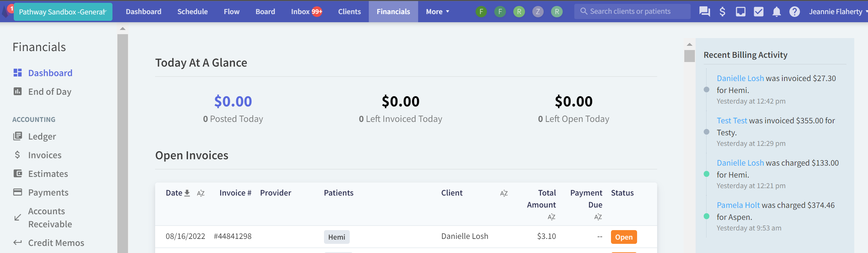Select the gray Z user avatar
This screenshot has width=868, height=253.
click(538, 12)
